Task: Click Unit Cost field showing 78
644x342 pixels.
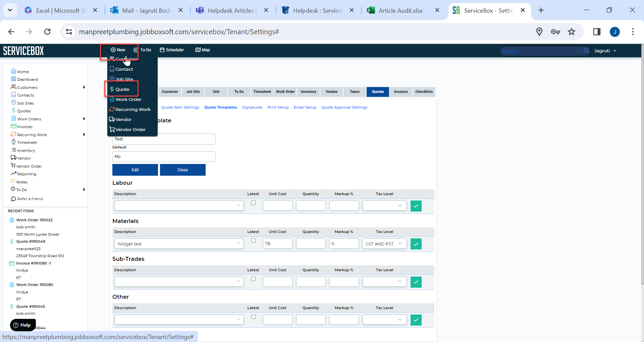Action: [x=277, y=244]
